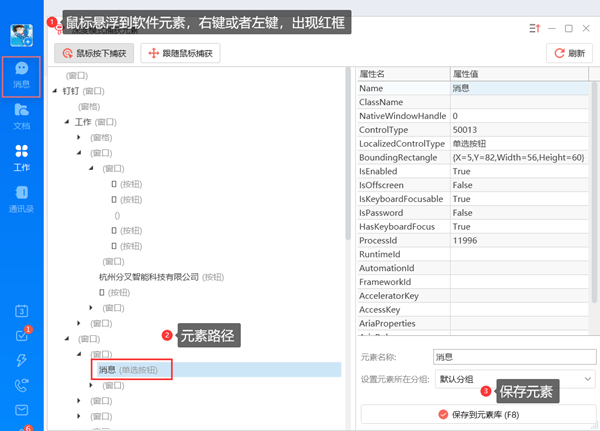
Task: Expand the (窗格) node under 工作
Action: (79, 137)
